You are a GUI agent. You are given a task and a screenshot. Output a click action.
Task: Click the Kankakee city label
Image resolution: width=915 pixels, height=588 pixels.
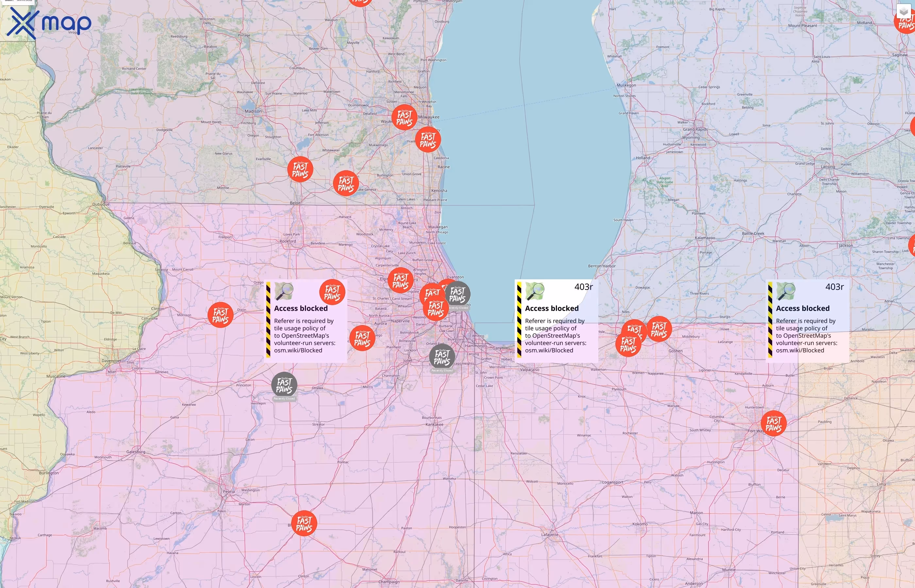434,425
